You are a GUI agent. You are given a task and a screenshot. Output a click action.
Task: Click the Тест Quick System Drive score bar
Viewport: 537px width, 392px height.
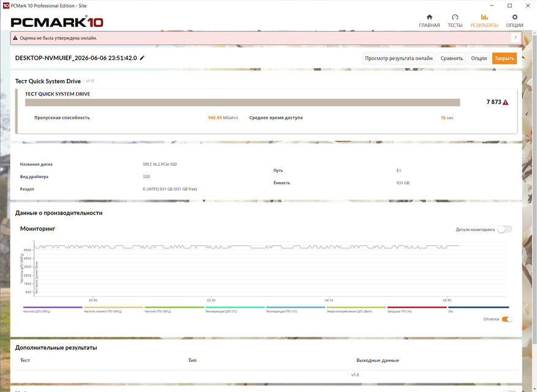(242, 103)
